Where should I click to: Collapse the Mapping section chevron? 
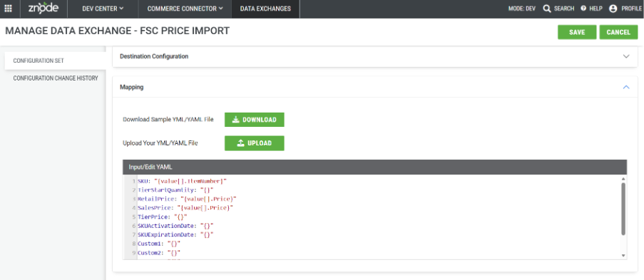(626, 87)
